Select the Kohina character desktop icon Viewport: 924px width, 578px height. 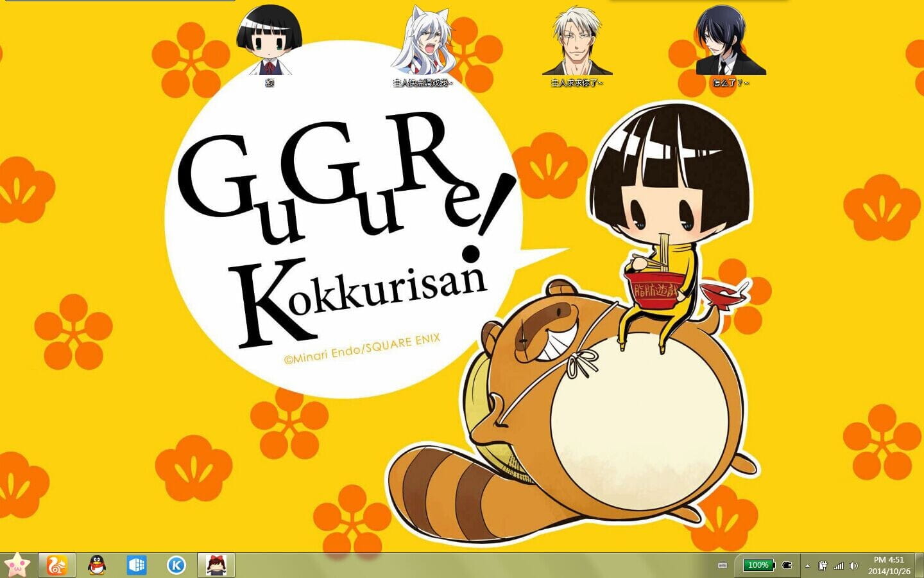click(x=269, y=39)
